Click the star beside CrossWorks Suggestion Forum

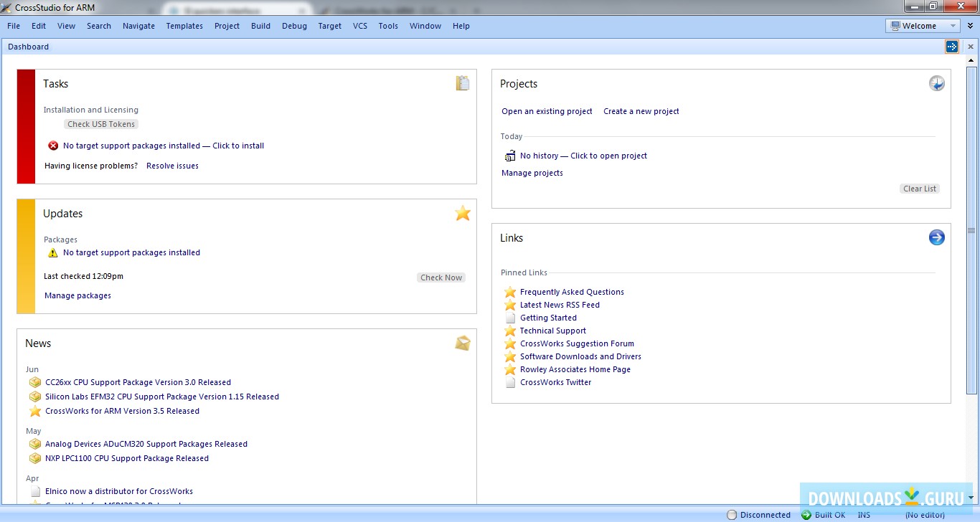coord(510,343)
